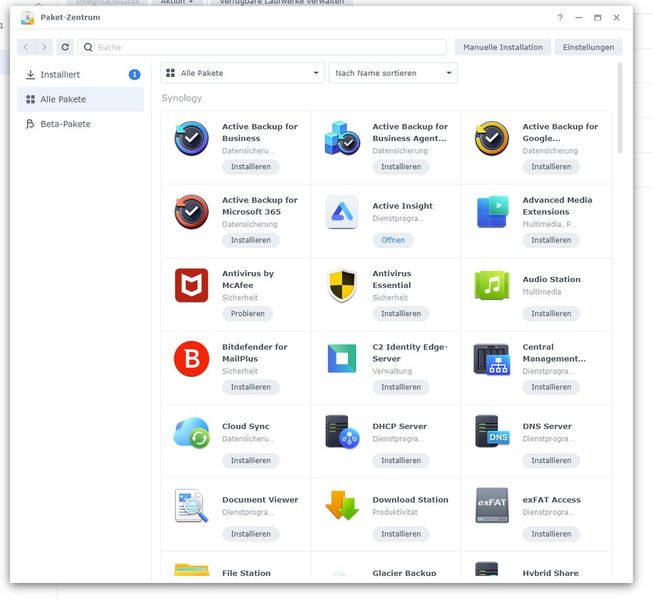This screenshot has width=653, height=600.
Task: Click the Active Insight package icon
Action: tap(342, 212)
